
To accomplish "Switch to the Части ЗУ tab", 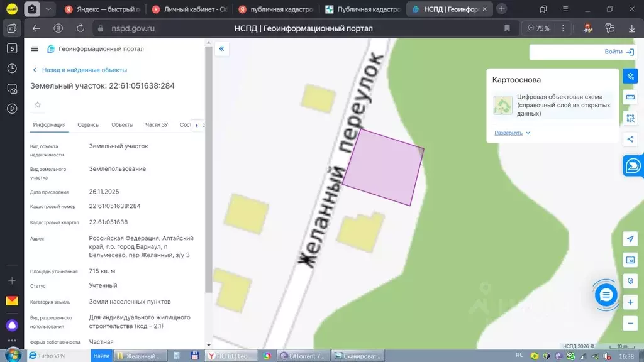I will coord(156,125).
